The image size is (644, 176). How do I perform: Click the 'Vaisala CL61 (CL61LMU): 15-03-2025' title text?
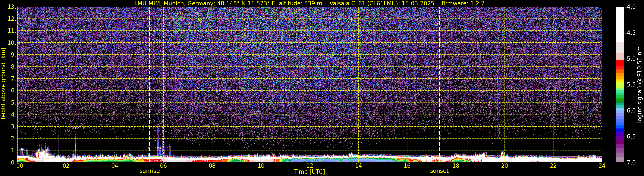[x=382, y=3]
